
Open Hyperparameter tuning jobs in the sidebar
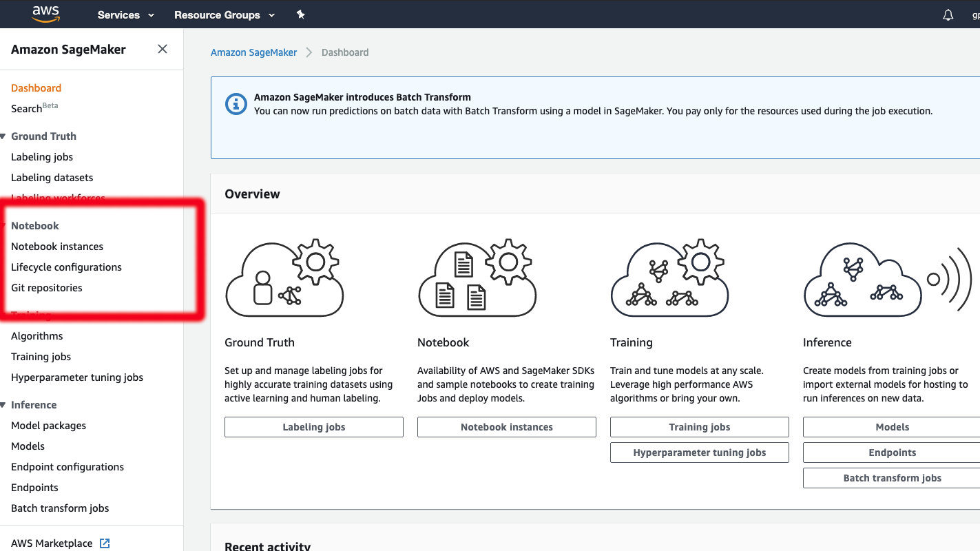click(x=77, y=377)
